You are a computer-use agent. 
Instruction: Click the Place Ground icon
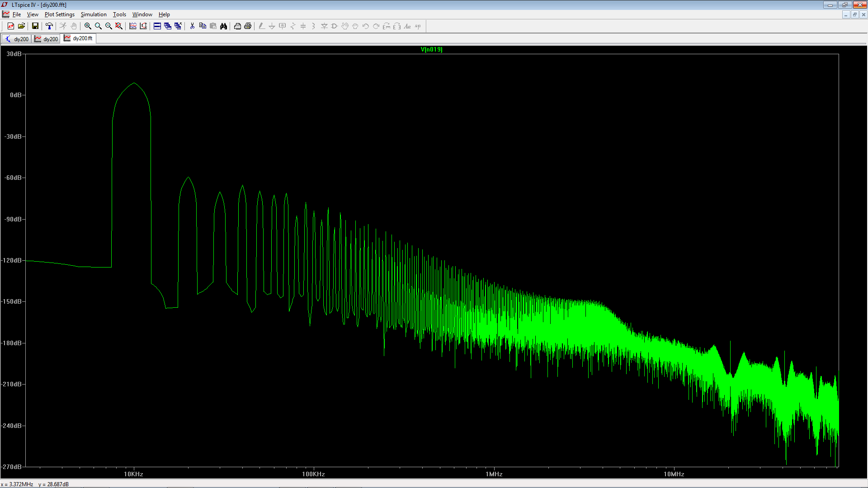[x=272, y=26]
